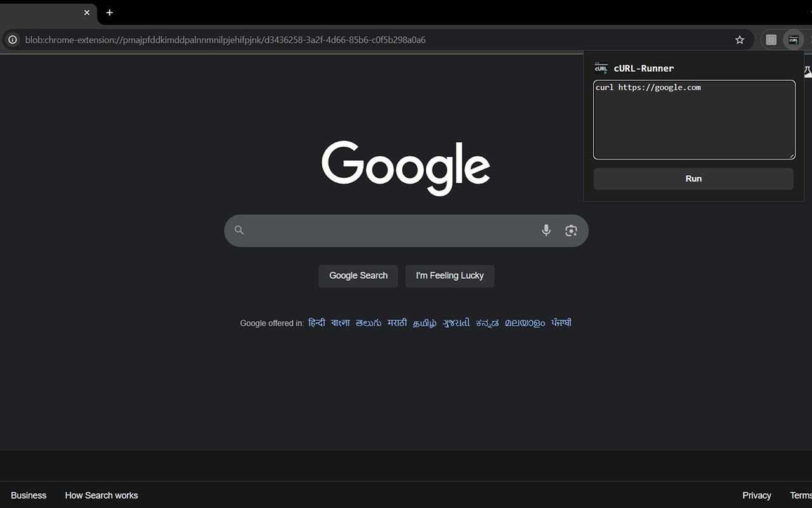The height and width of the screenshot is (508, 812).
Task: Click the magnifier icon in search box
Action: point(239,231)
